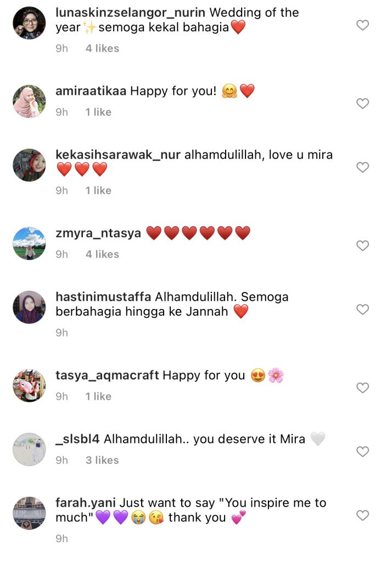392x562 pixels.
Task: Like _slsbl4's 'you deserve it Mira' comment
Action: pyautogui.click(x=362, y=452)
